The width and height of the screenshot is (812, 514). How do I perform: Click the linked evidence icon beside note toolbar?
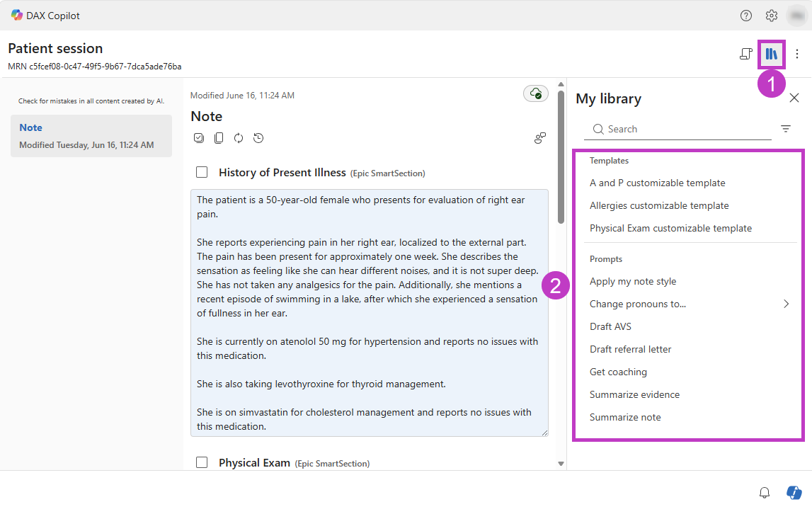pos(539,138)
